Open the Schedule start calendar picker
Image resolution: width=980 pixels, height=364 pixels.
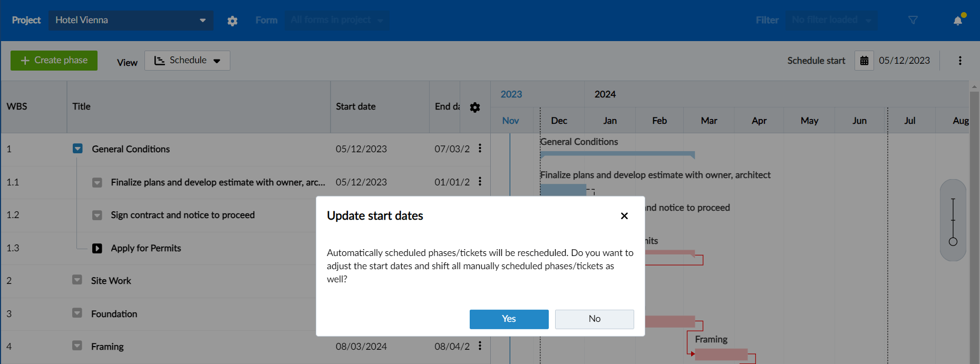click(864, 60)
